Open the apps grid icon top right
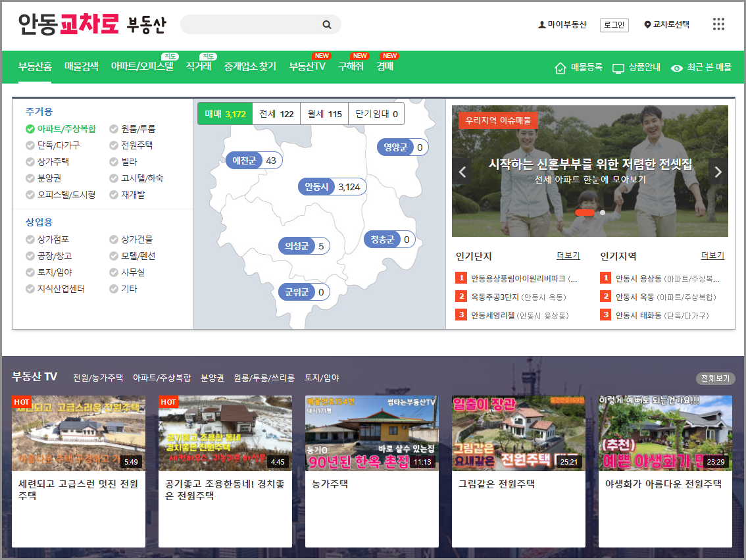The height and width of the screenshot is (560, 746). [x=718, y=24]
